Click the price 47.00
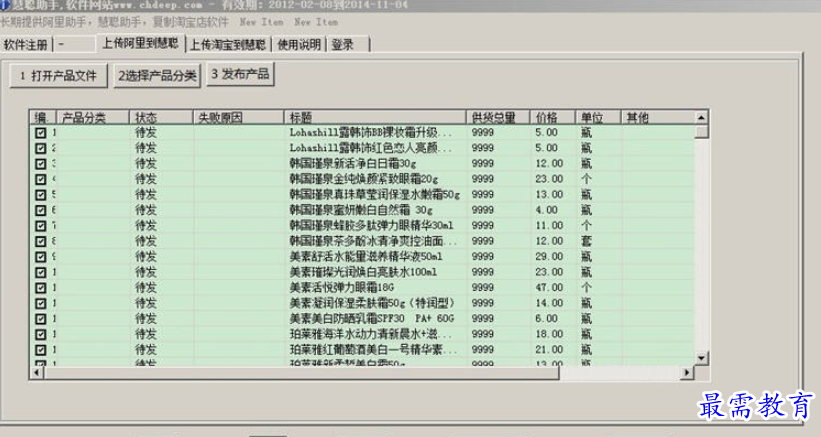This screenshot has width=821, height=437. [x=549, y=288]
